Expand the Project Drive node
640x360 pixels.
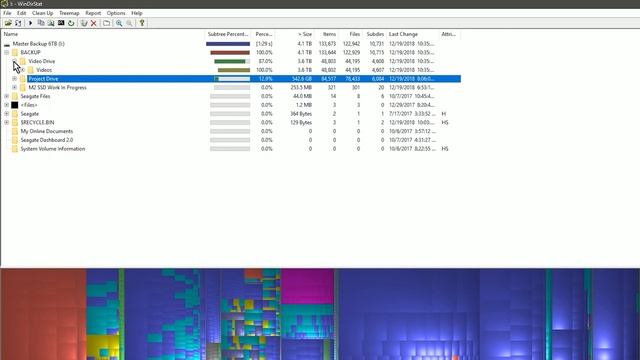(x=15, y=79)
